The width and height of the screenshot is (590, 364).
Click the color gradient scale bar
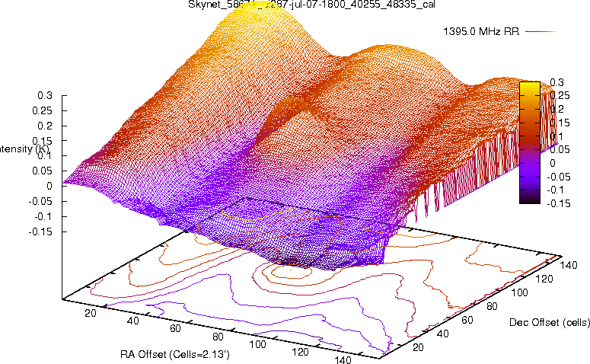(x=530, y=142)
